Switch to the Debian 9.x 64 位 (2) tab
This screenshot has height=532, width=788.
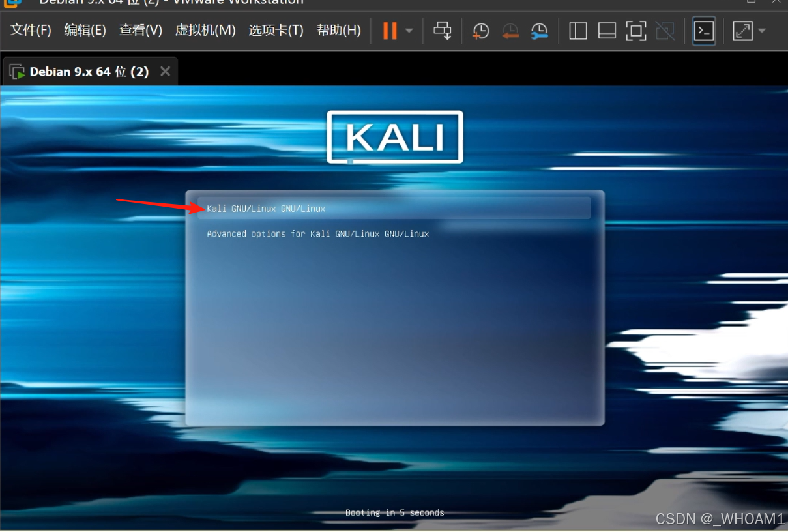[89, 72]
